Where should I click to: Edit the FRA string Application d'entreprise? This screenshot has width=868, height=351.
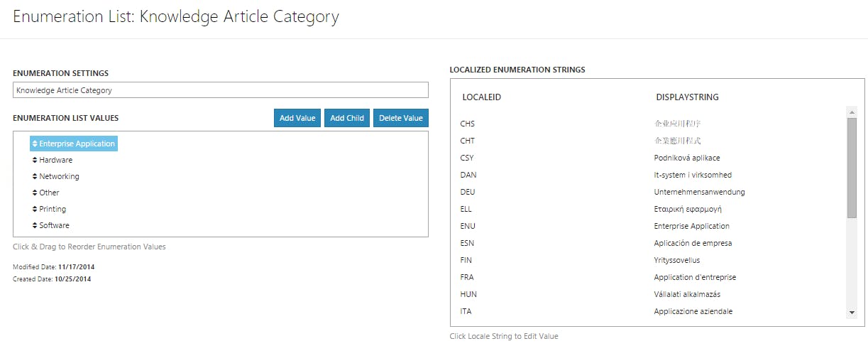coord(695,278)
